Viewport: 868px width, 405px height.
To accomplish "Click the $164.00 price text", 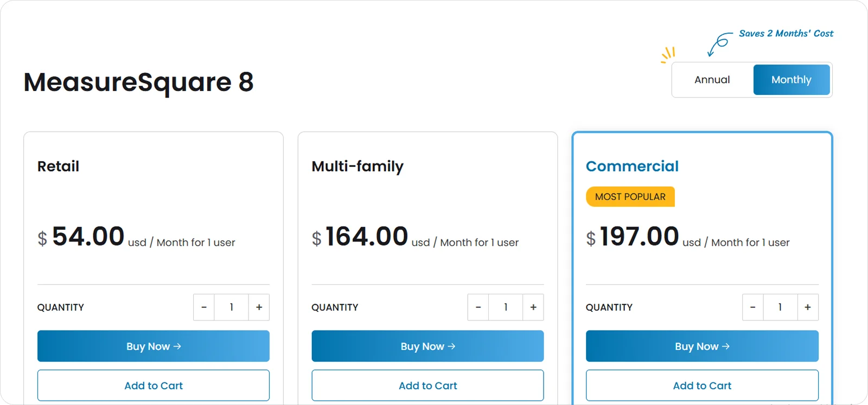I will [x=360, y=237].
